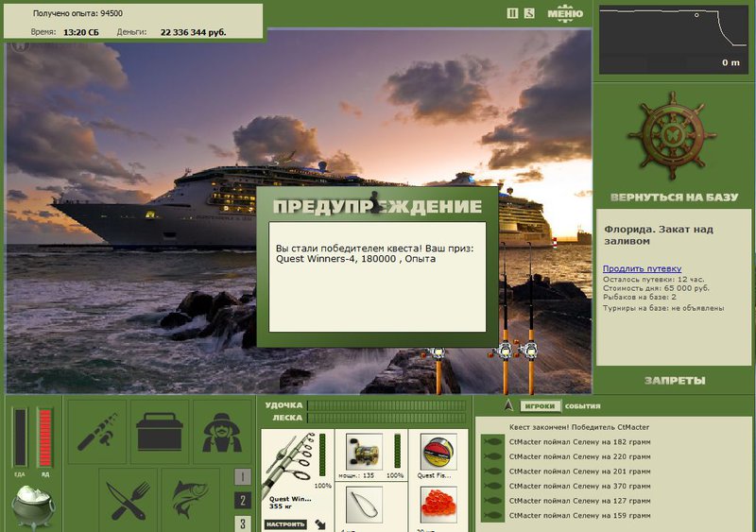Click the ЕДА food level bar
756x532 pixels.
pos(20,437)
